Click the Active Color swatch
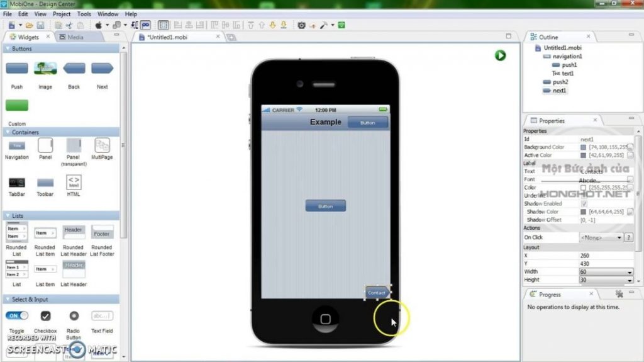The height and width of the screenshot is (362, 644). (583, 155)
